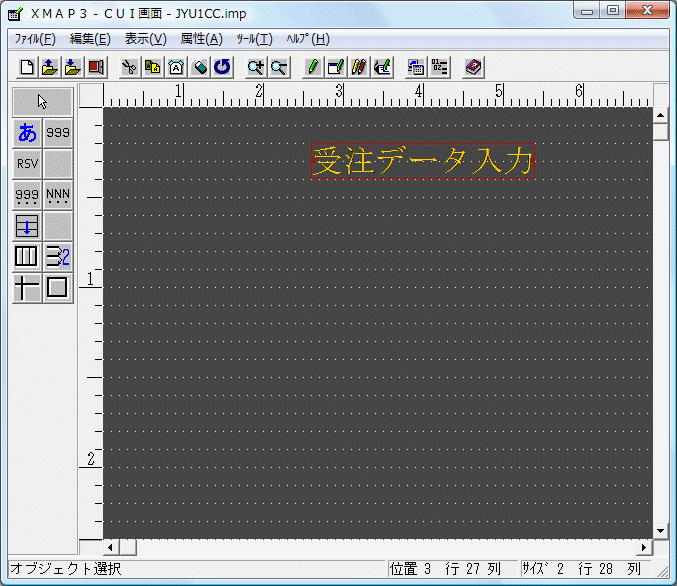Select the 受注データ入力 text object
This screenshot has height=586, width=677.
[x=422, y=161]
